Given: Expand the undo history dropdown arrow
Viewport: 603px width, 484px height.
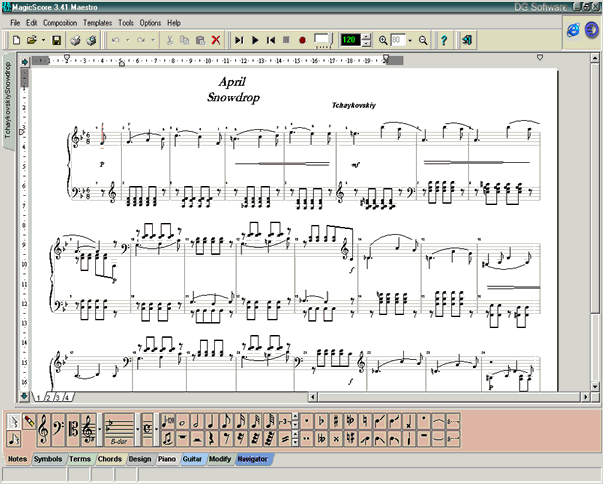Looking at the screenshot, I should (x=127, y=40).
